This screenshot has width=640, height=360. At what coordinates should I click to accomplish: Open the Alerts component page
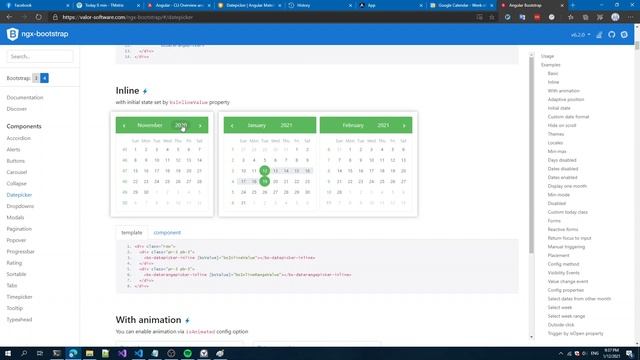13,150
